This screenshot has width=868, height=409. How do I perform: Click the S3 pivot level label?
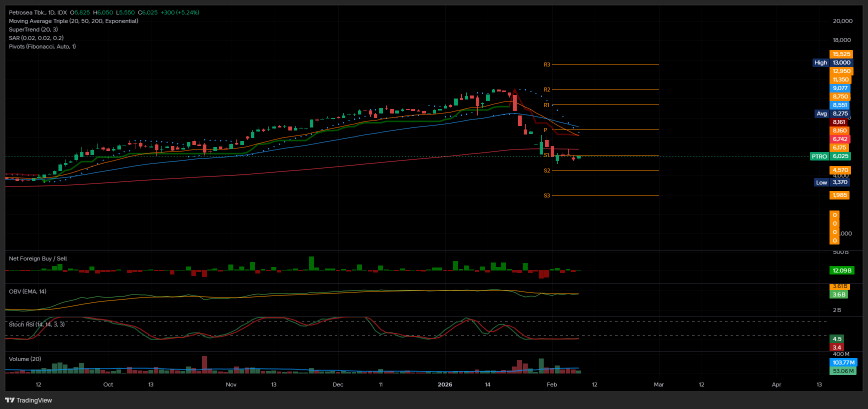[x=547, y=195]
